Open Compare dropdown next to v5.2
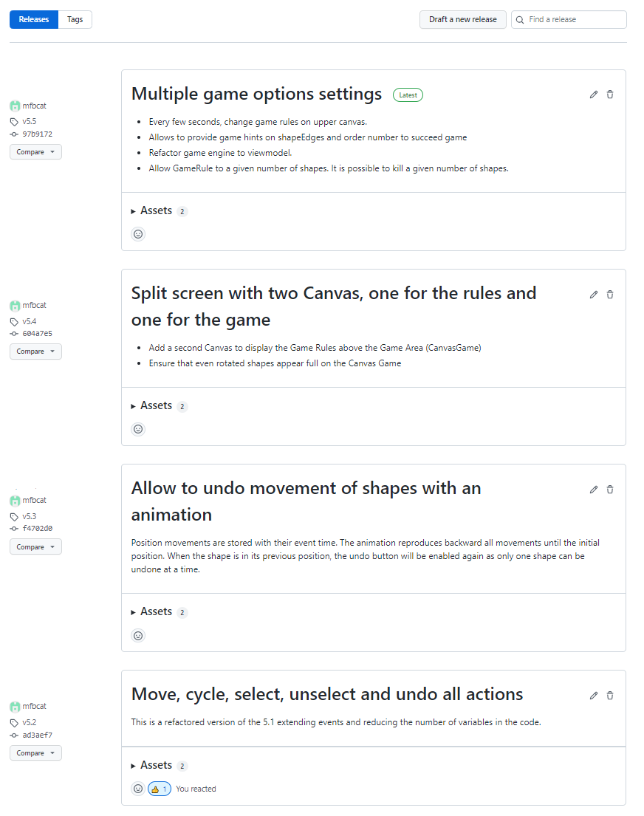Screen dimensions: 644x816 (35, 753)
